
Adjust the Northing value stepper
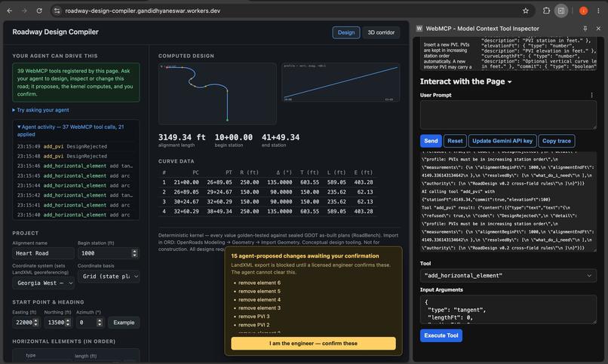tap(68, 323)
